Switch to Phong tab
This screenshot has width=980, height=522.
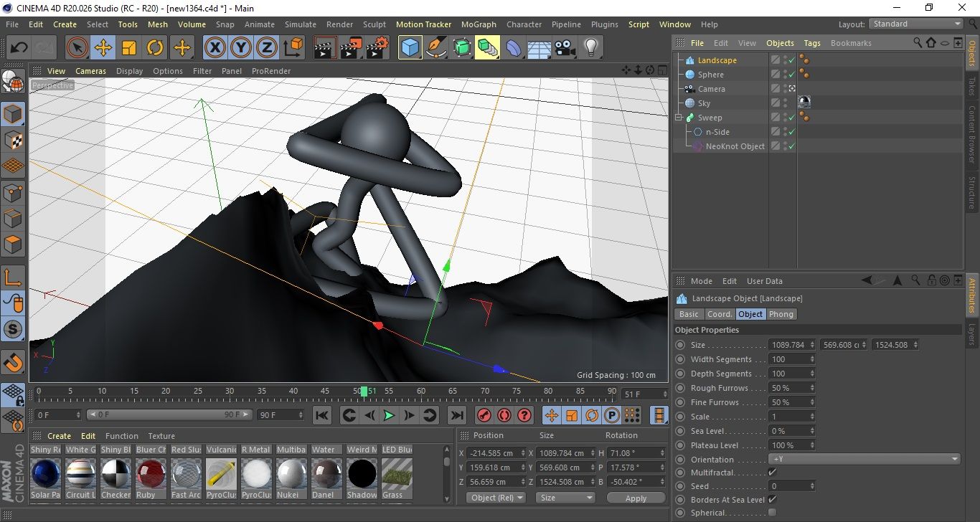pos(781,314)
